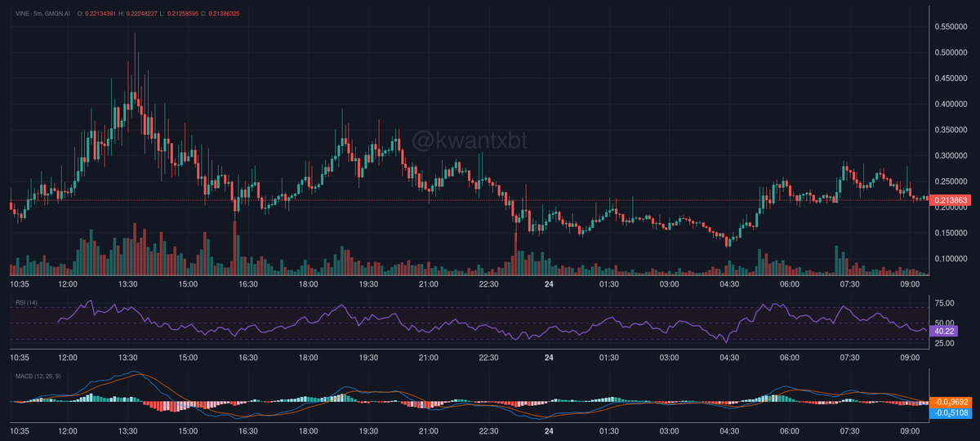Click the 0.250000 price axis label

tap(950, 181)
